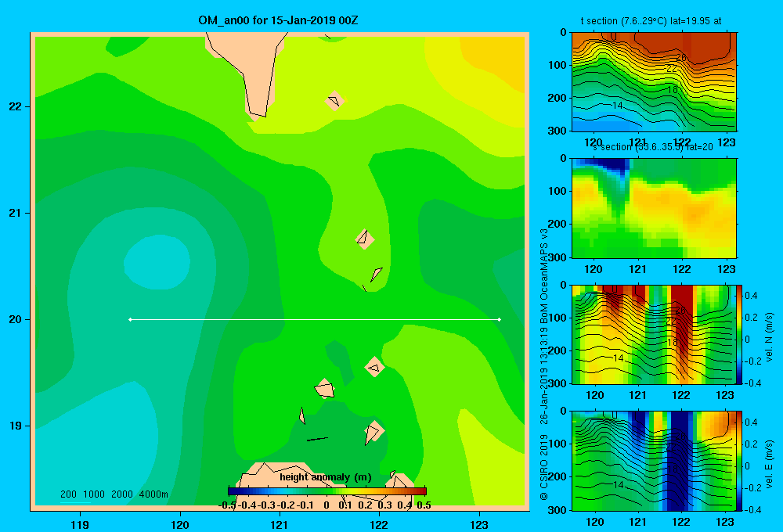The width and height of the screenshot is (783, 532).
Task: Click the '1000' depth legend label
Action: 94,494
